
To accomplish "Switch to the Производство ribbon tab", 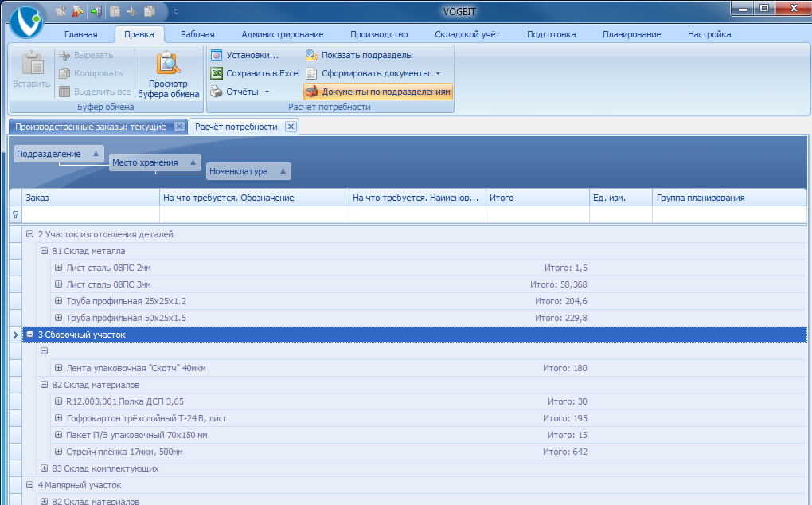I will pos(378,34).
